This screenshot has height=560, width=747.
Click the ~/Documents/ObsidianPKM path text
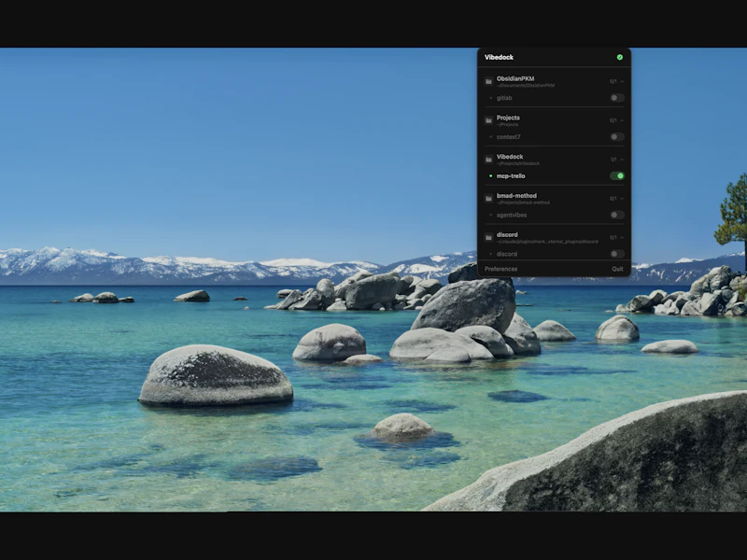click(526, 86)
